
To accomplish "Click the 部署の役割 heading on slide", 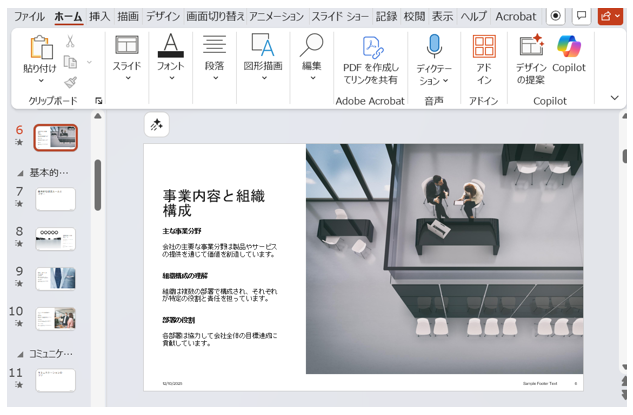I will point(178,320).
